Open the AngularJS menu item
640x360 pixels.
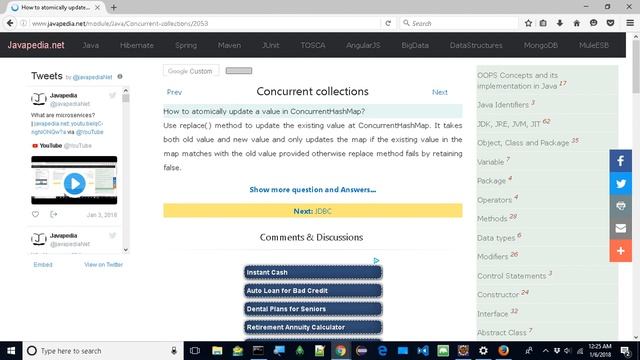(x=363, y=45)
